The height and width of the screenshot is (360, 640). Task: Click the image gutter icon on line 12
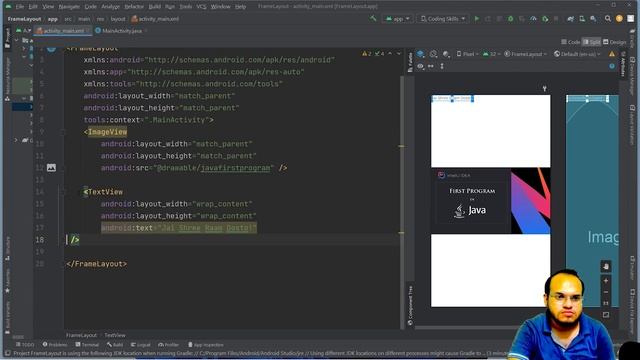click(x=51, y=168)
